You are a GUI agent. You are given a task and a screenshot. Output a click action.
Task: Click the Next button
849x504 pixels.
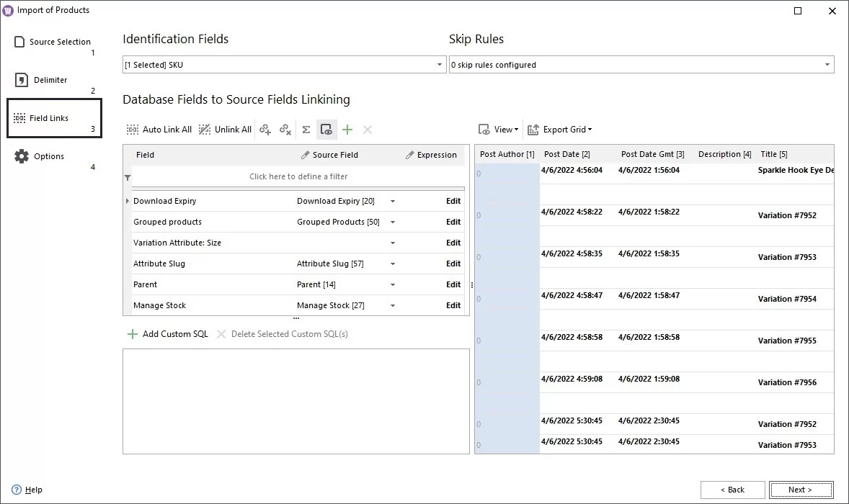tap(801, 490)
